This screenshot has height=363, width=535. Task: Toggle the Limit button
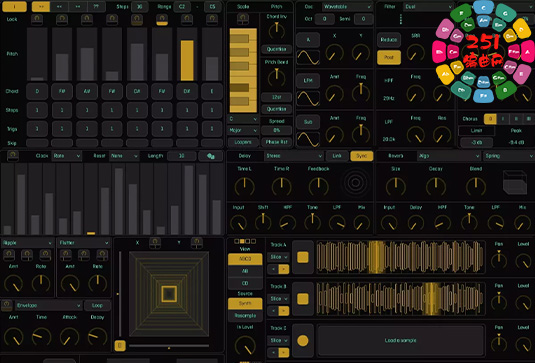(476, 131)
